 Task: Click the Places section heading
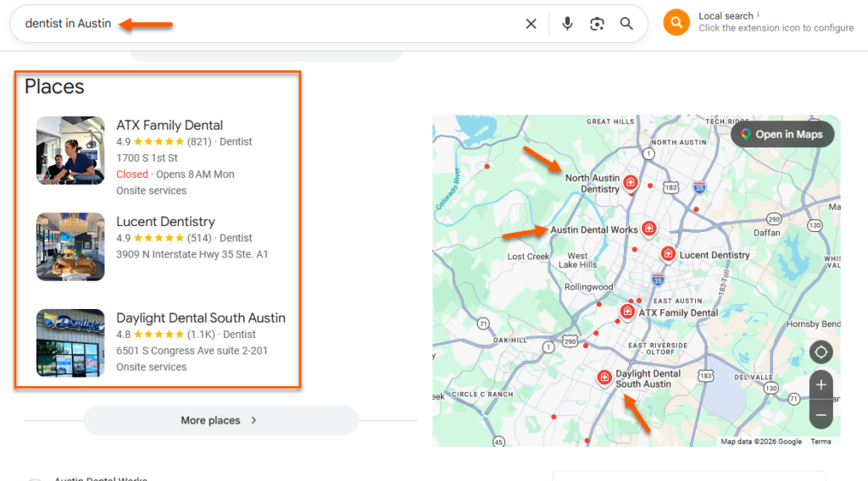pos(54,87)
